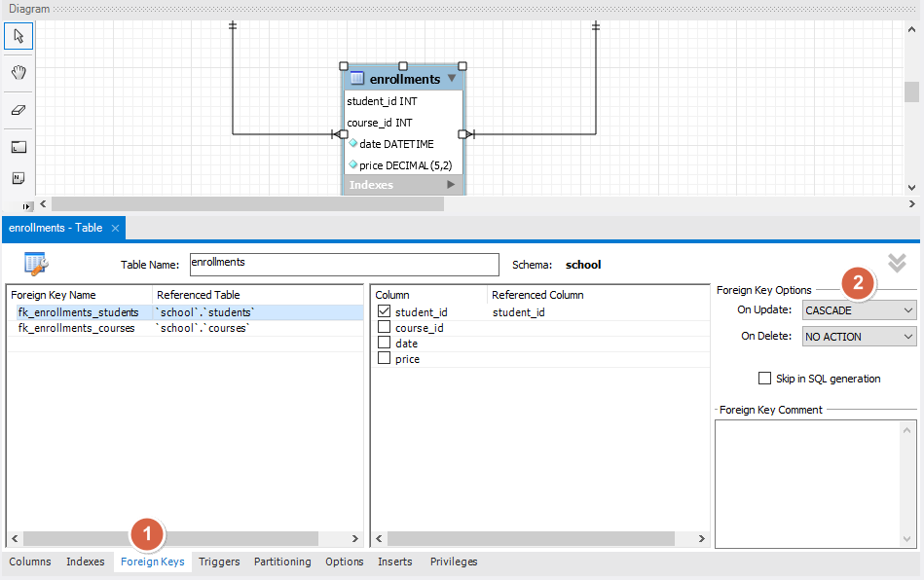Image resolution: width=924 pixels, height=580 pixels.
Task: Collapse the enrollments table header arrow
Action: 451,79
